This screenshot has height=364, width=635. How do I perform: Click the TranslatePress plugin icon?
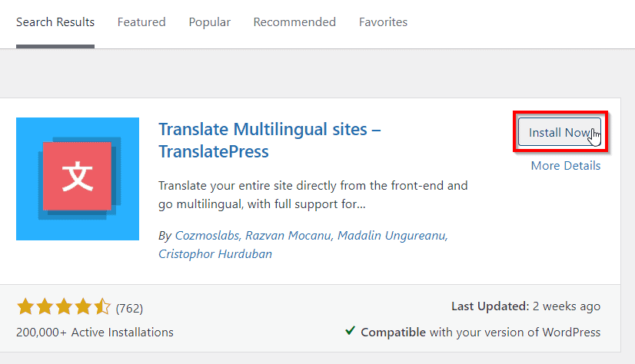[78, 179]
